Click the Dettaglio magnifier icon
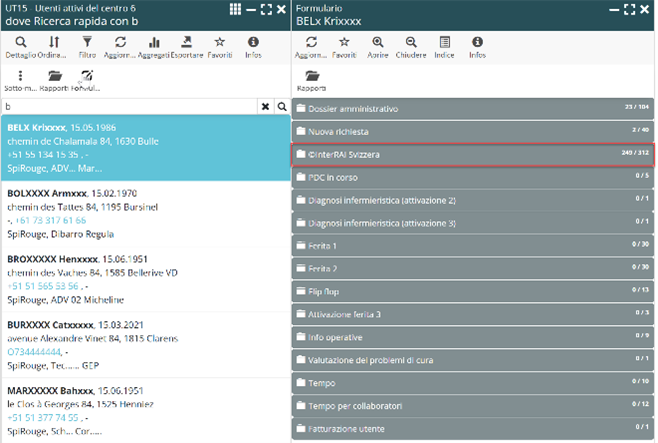The width and height of the screenshot is (658, 443). click(20, 43)
